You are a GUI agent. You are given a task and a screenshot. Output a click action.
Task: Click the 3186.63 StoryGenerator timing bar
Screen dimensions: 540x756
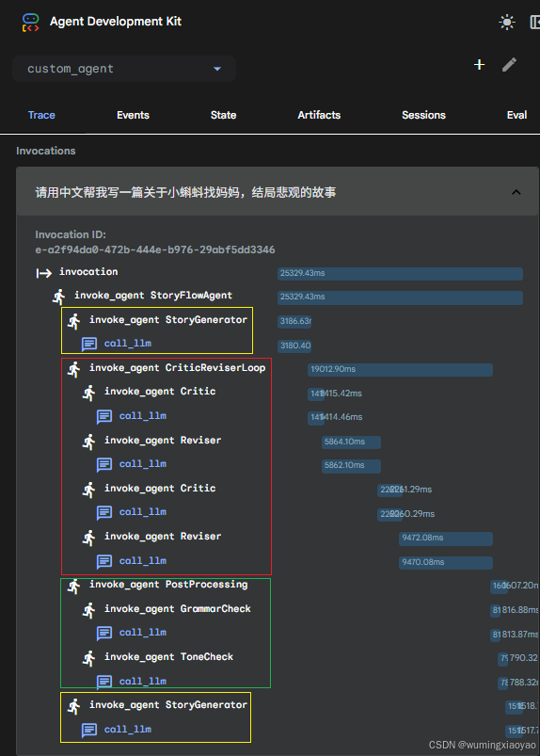point(294,321)
